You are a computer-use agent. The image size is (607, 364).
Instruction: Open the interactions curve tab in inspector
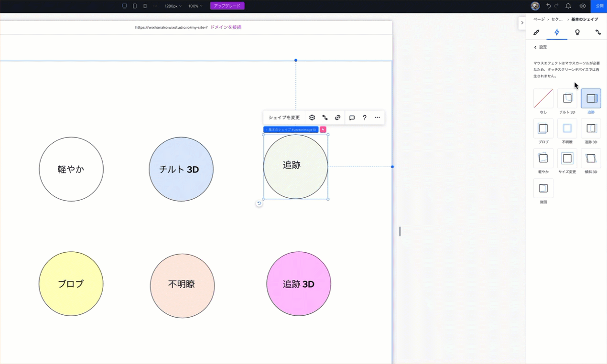coord(598,32)
